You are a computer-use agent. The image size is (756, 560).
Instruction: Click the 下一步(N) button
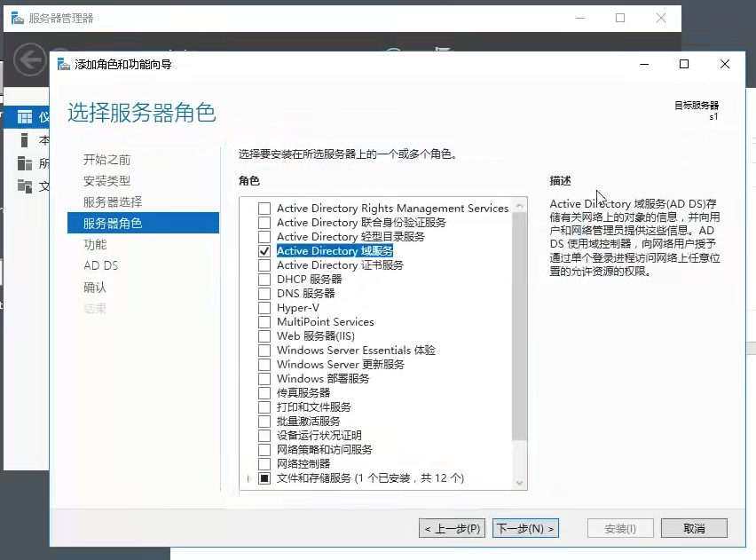pos(525,529)
